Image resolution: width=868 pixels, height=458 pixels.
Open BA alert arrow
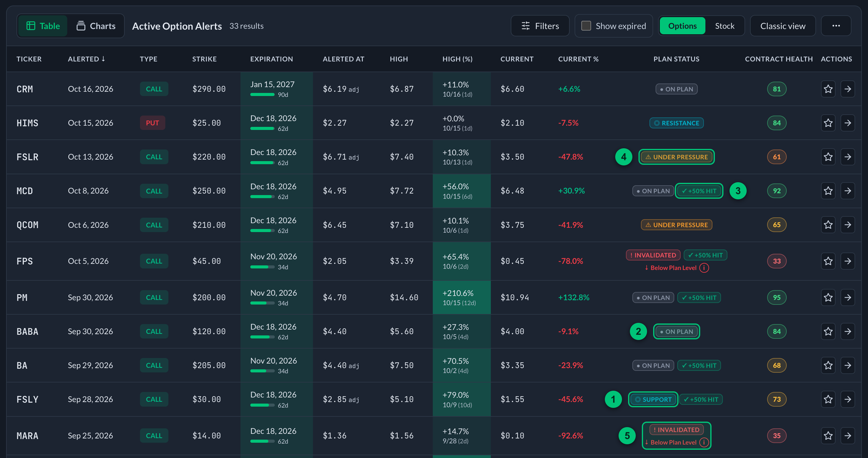[848, 365]
